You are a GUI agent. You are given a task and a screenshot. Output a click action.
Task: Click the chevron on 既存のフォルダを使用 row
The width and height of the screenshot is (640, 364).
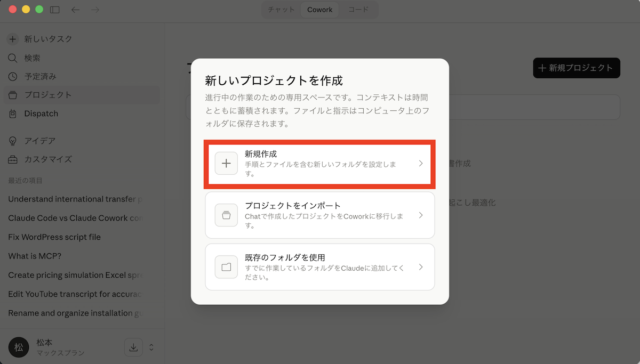(x=420, y=267)
